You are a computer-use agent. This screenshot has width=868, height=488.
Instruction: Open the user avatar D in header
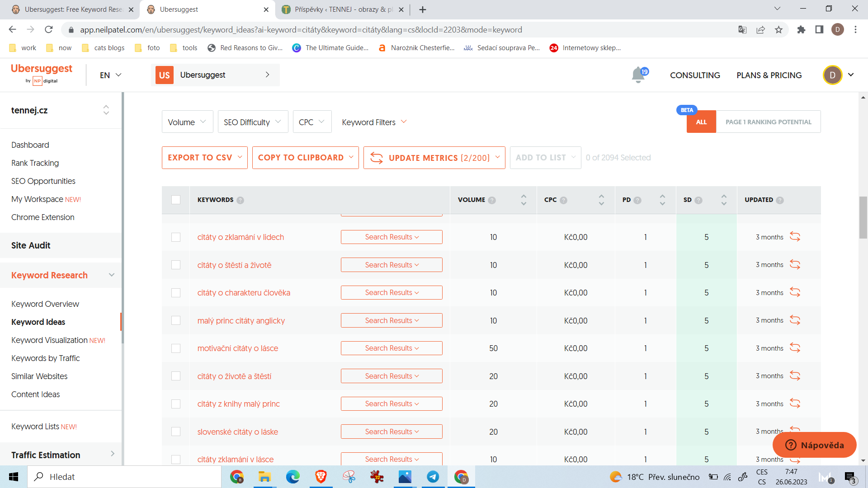(832, 75)
